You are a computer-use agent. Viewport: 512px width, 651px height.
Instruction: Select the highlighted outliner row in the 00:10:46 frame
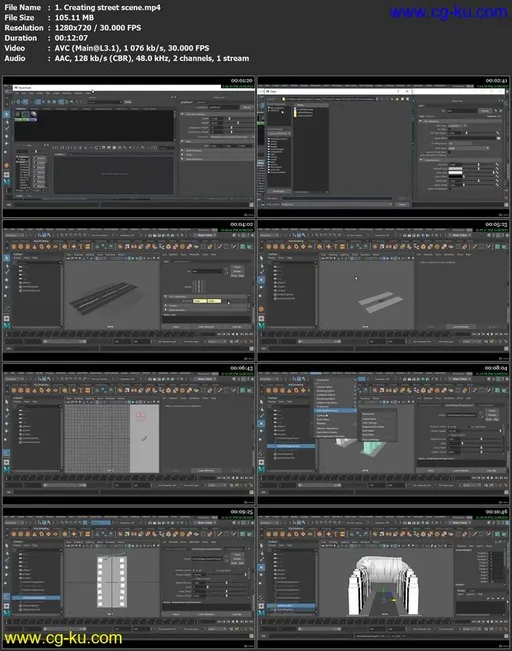(x=291, y=605)
